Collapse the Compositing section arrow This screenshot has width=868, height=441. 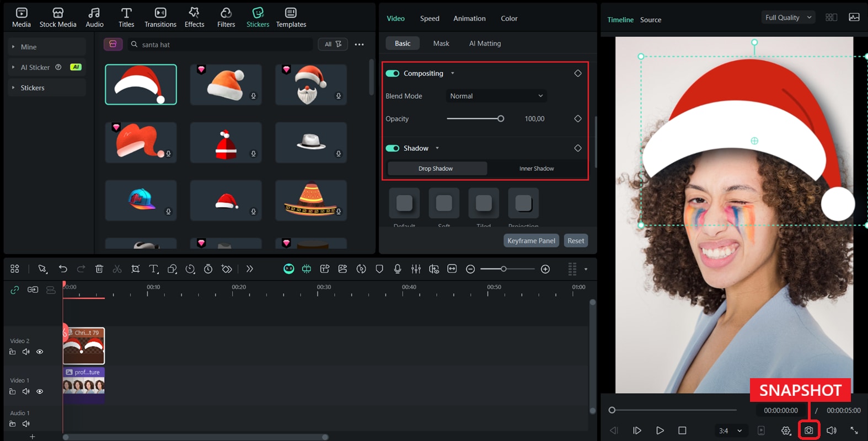point(453,73)
